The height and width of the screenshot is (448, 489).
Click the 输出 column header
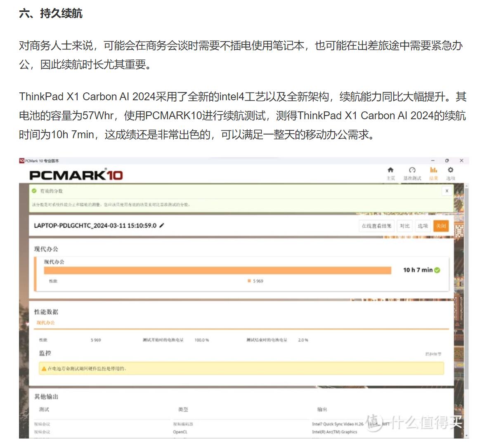coord(322,409)
